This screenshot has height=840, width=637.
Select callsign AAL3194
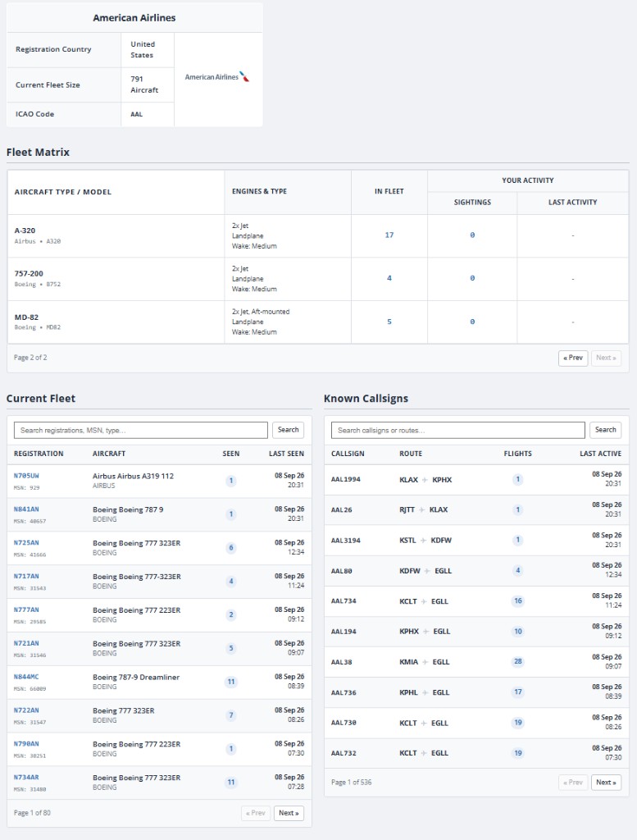click(x=346, y=541)
